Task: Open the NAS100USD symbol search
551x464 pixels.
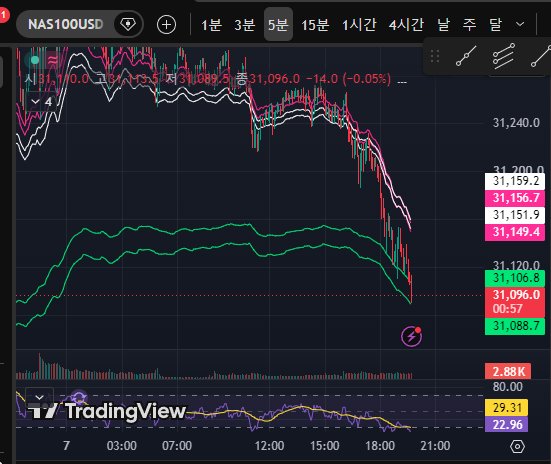Action: [x=65, y=24]
